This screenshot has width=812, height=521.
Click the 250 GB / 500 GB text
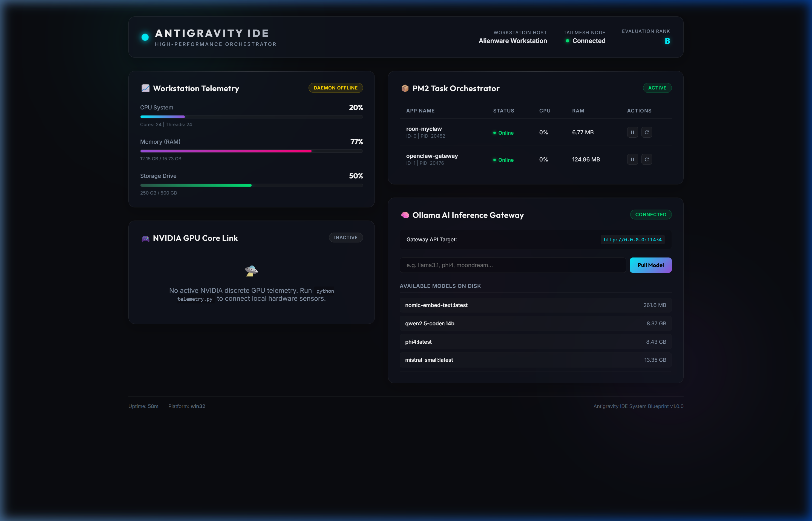[159, 193]
